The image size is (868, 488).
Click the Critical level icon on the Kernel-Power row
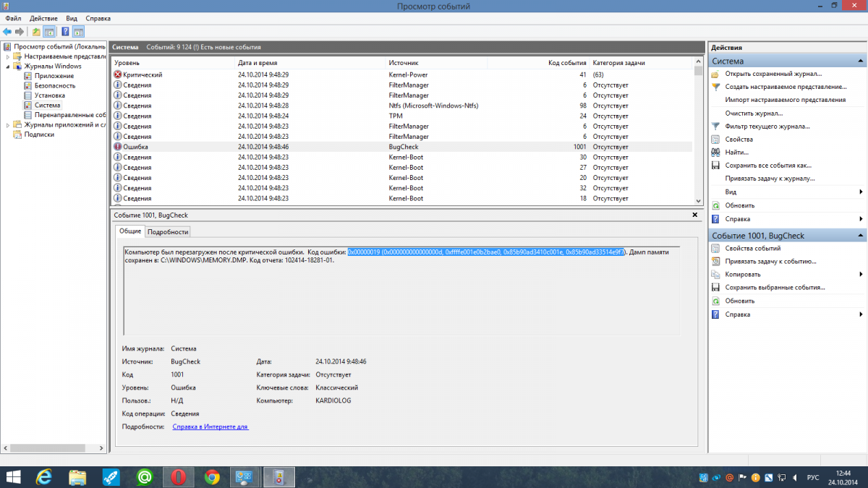pos(118,74)
